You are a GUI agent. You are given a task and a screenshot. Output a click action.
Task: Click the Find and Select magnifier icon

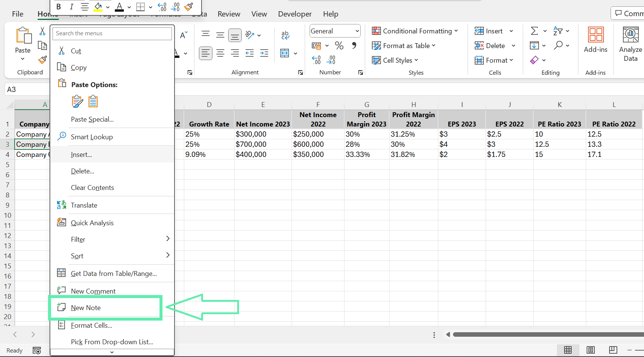click(558, 45)
